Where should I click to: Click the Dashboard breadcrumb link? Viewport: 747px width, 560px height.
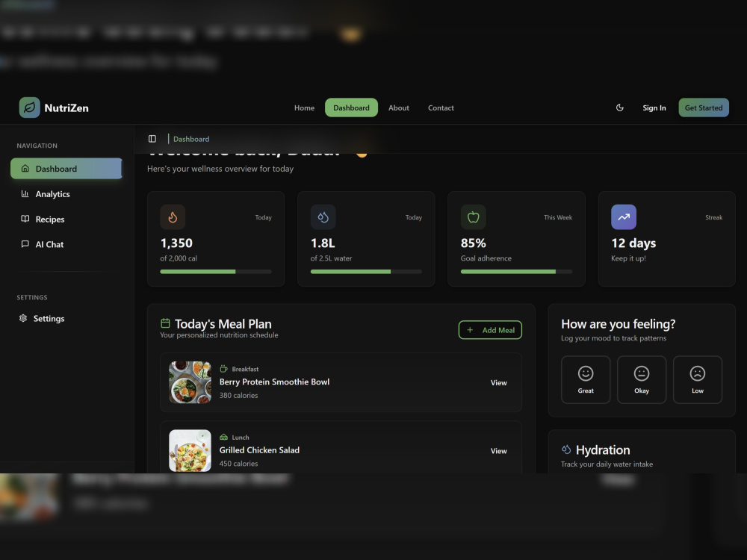click(x=191, y=139)
